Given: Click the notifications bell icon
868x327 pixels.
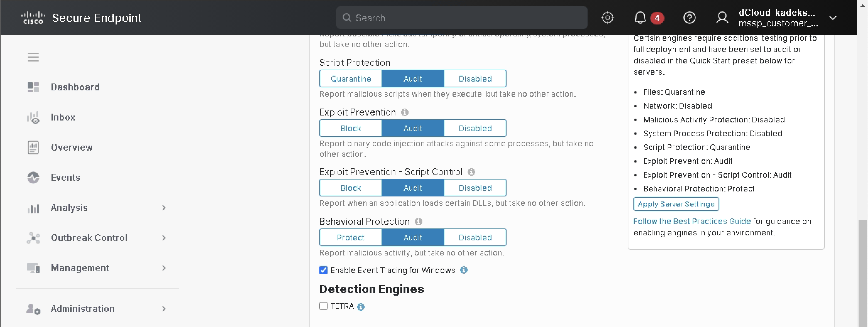Looking at the screenshot, I should (x=640, y=18).
